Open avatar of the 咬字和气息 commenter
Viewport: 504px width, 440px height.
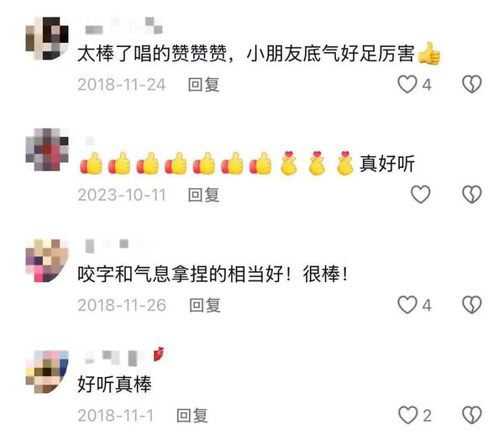47,260
